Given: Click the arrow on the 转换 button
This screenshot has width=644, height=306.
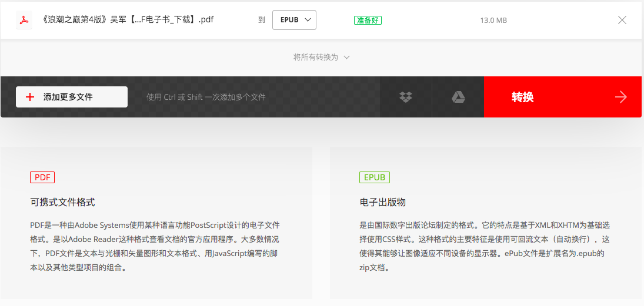Looking at the screenshot, I should pyautogui.click(x=620, y=97).
